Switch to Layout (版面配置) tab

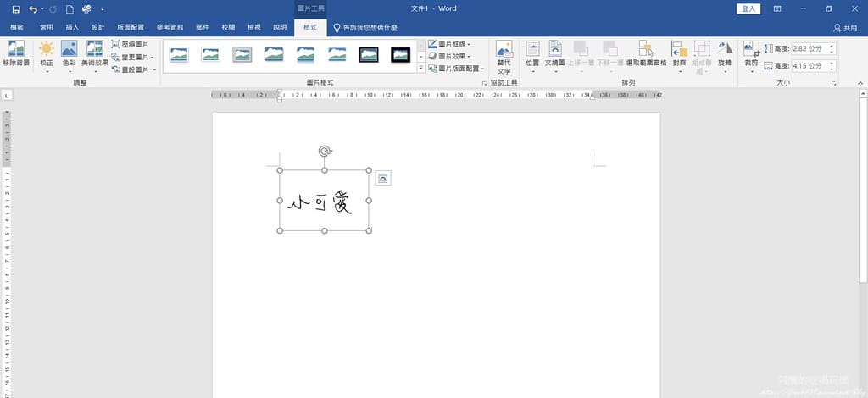coord(131,28)
